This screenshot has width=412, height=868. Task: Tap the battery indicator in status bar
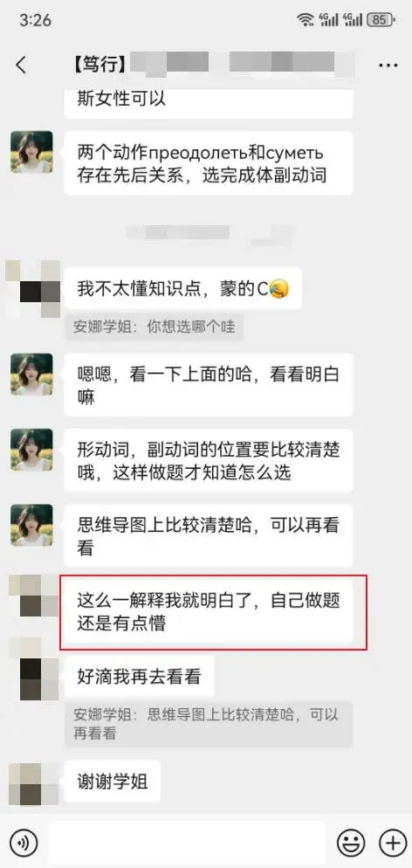tap(381, 20)
